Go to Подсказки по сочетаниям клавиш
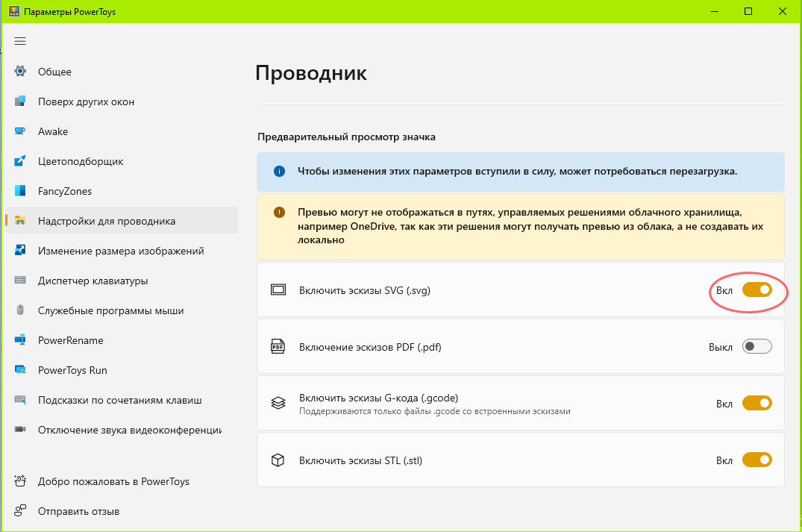The image size is (802, 532). coord(121,400)
